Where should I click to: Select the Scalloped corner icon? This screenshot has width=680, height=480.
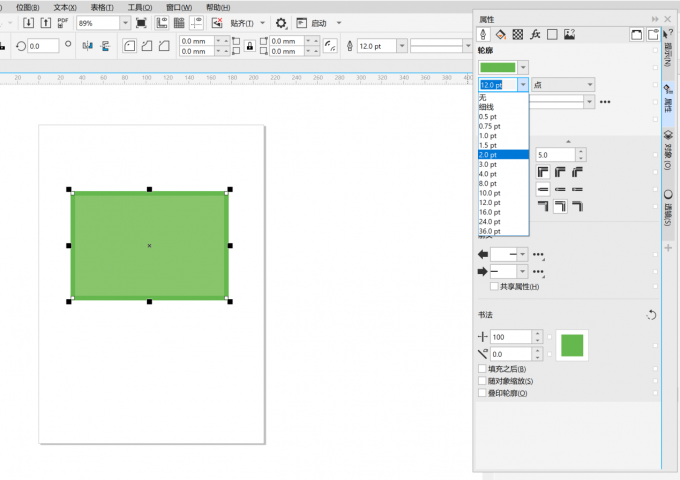[147, 46]
